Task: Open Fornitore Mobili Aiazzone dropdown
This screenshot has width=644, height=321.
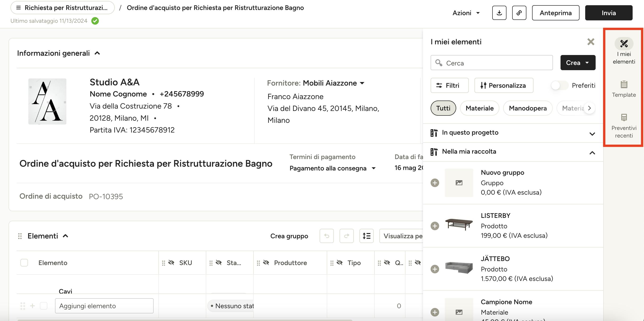Action: pyautogui.click(x=334, y=83)
